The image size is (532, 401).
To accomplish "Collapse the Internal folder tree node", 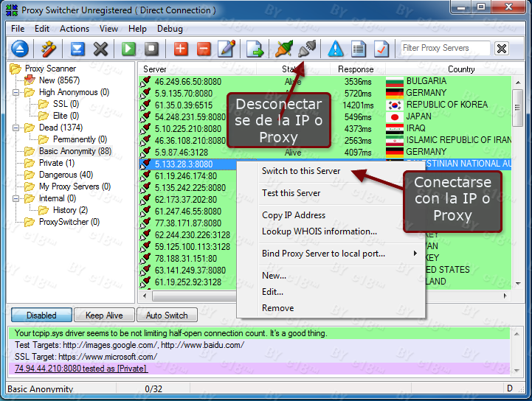I will tap(15, 198).
